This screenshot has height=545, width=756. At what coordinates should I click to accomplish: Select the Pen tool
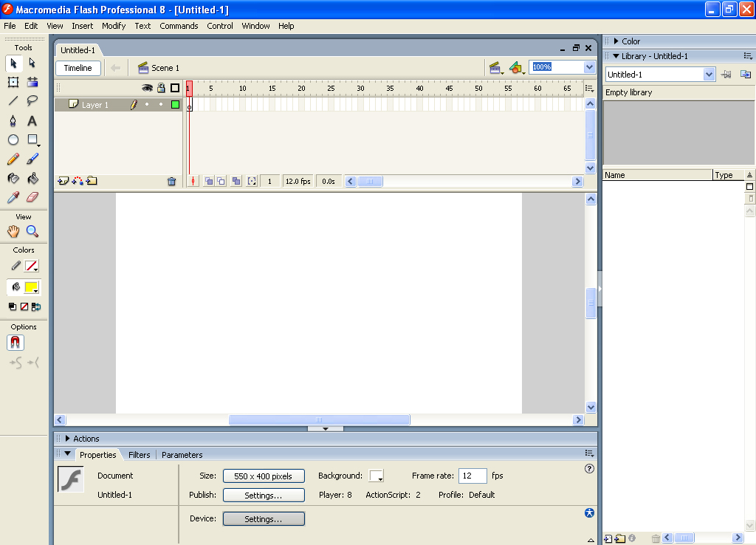point(13,120)
